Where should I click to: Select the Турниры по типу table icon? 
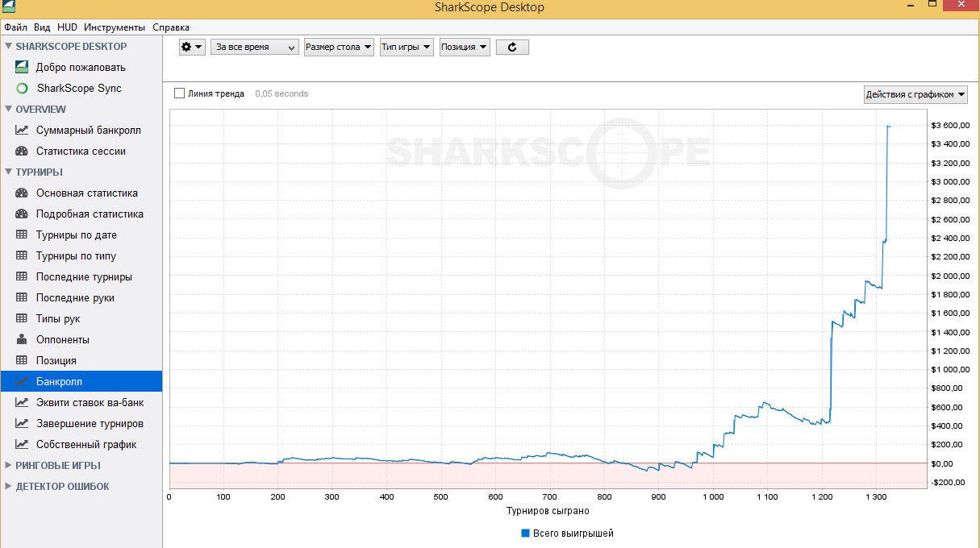pyautogui.click(x=22, y=255)
